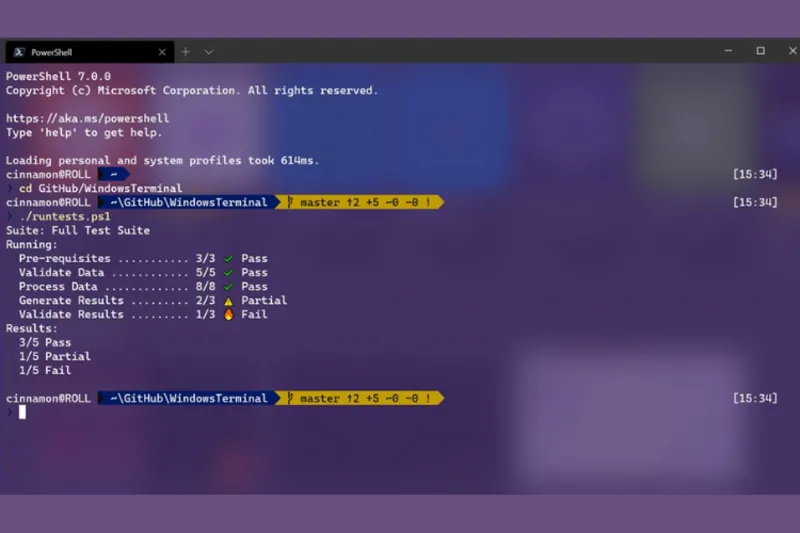Minimize the terminal window

(727, 50)
